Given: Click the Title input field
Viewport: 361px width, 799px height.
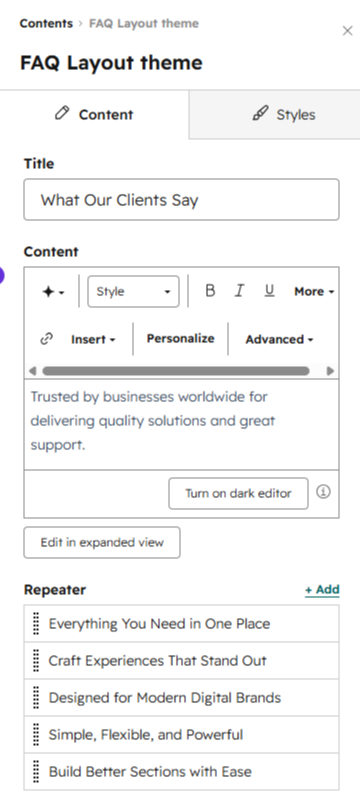Looking at the screenshot, I should 182,200.
